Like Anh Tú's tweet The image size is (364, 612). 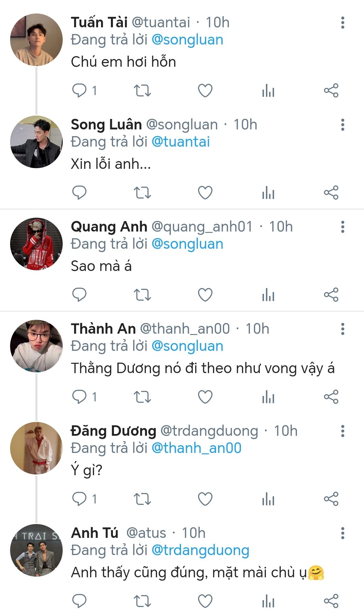tap(205, 601)
